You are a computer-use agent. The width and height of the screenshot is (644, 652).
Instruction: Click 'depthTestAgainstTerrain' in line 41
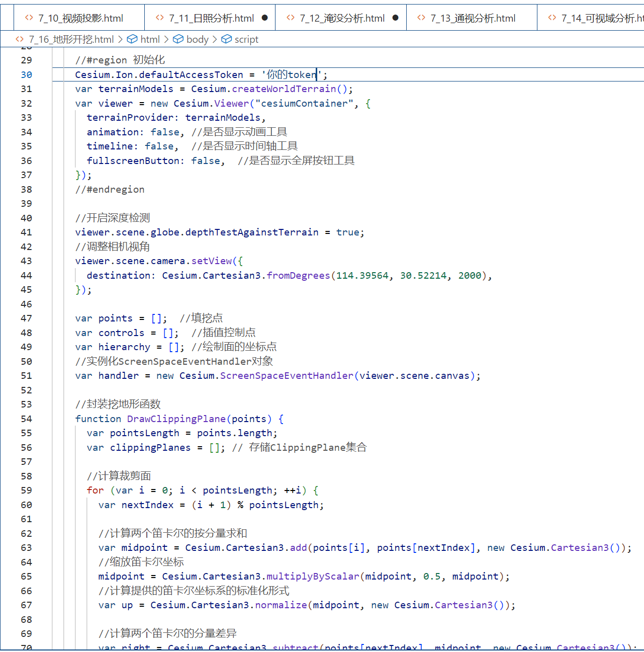coord(252,232)
